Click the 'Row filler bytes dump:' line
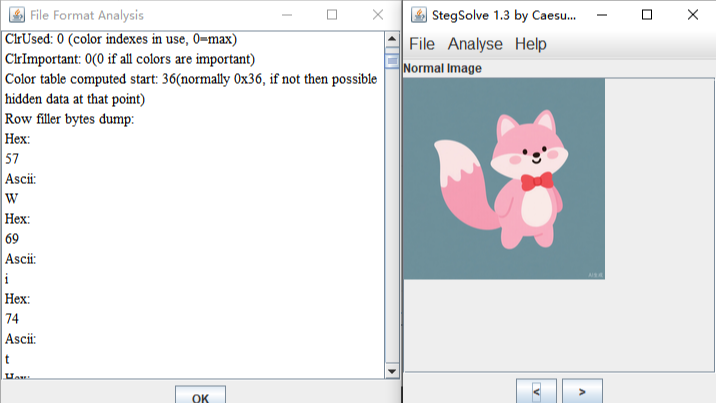716x403 pixels. (69, 119)
